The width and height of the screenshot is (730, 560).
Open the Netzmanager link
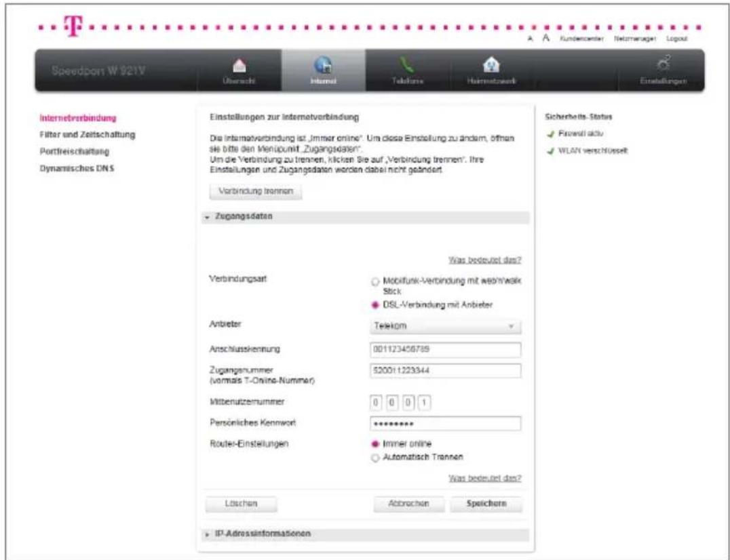click(635, 39)
